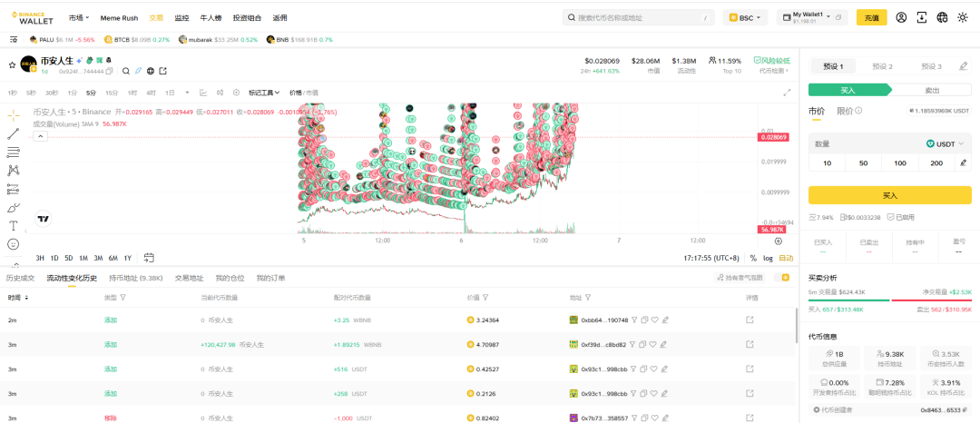Open the USDT currency dropdown

point(945,143)
